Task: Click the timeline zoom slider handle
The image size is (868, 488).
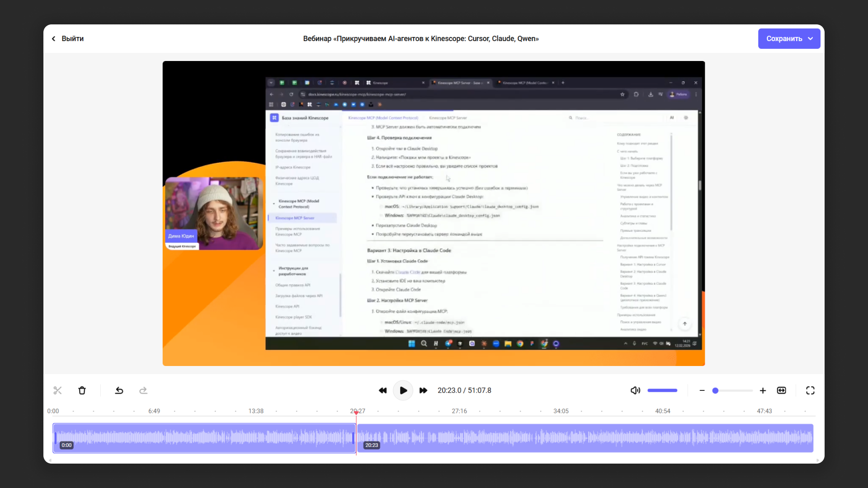Action: coord(715,390)
